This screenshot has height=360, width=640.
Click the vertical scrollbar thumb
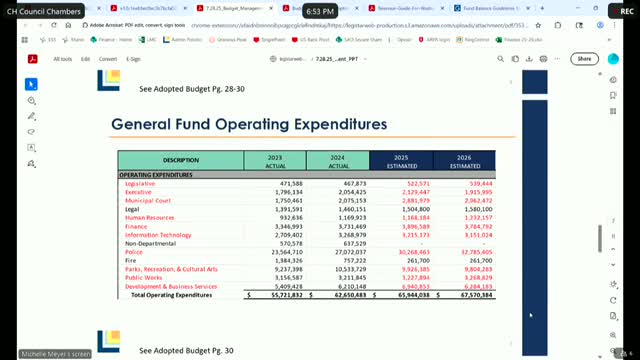tap(599, 238)
